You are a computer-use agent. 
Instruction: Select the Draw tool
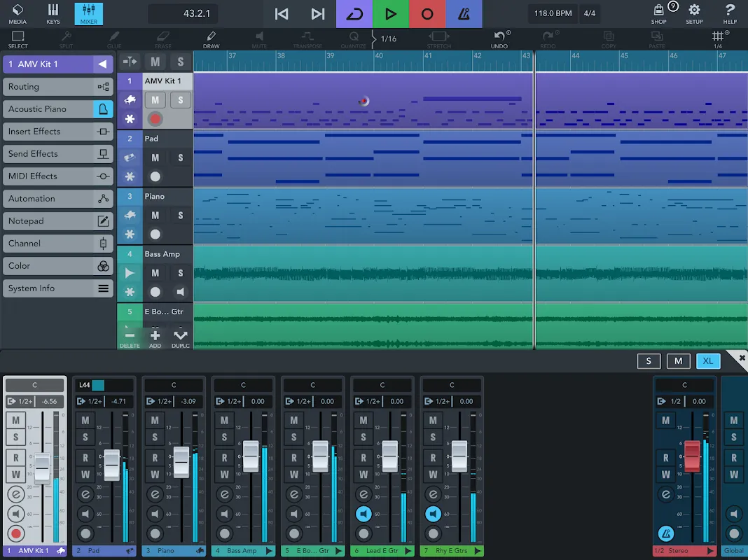[212, 40]
